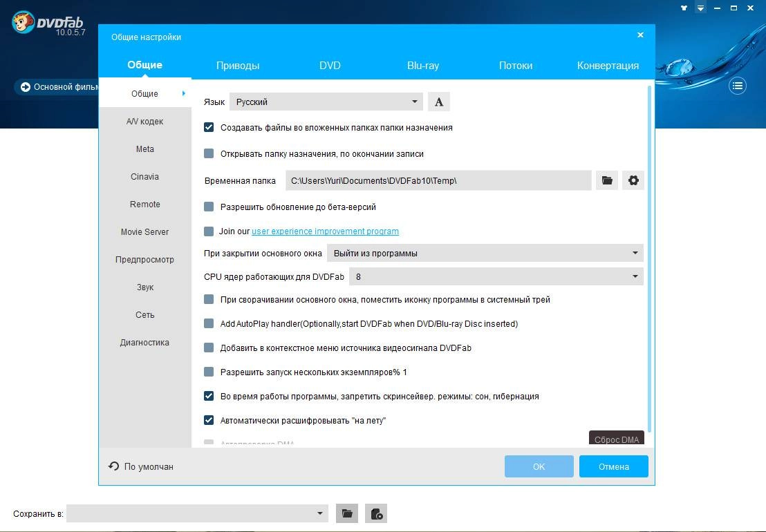The width and height of the screenshot is (766, 532).
Task: Click the Сброс DMA button
Action: click(617, 438)
